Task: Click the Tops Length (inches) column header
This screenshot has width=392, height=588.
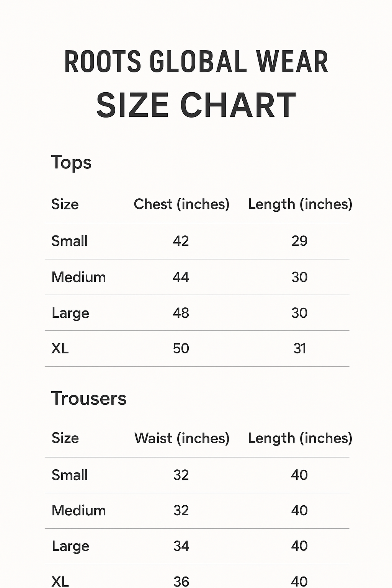Action: [x=300, y=204]
